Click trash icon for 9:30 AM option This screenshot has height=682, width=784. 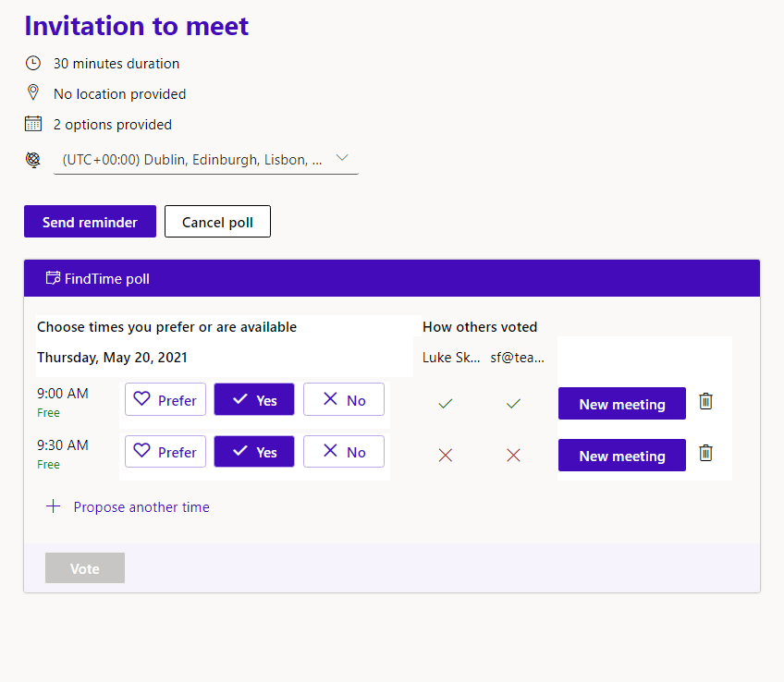click(x=706, y=453)
